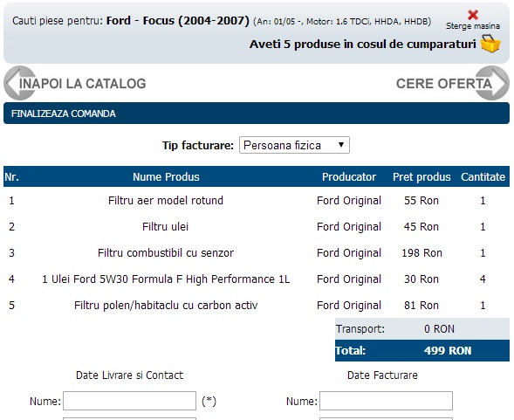Open the yellow shopping basket icon

coord(490,44)
